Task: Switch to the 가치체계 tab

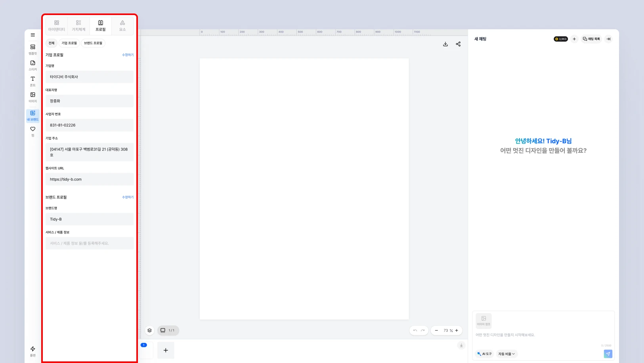Action: click(x=78, y=26)
